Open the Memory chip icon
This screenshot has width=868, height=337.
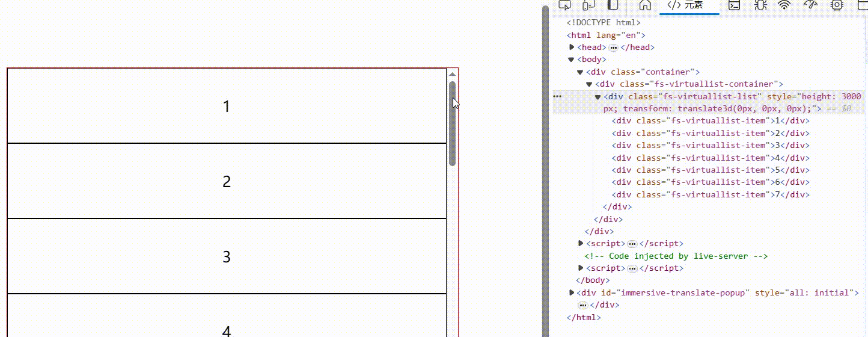coord(836,5)
